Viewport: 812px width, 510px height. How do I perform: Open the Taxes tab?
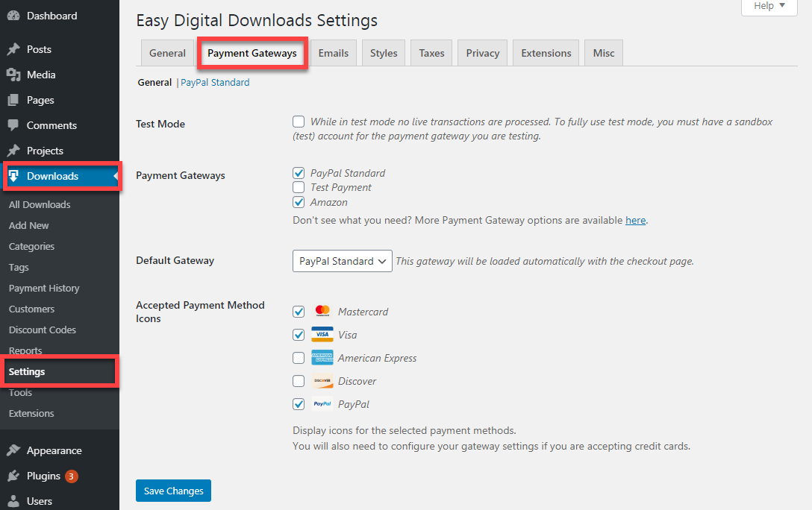(431, 53)
